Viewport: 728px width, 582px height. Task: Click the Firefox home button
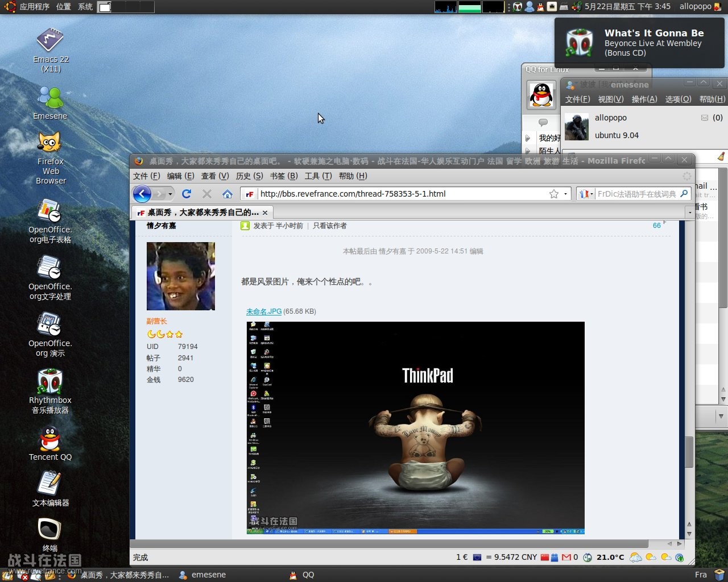click(227, 194)
